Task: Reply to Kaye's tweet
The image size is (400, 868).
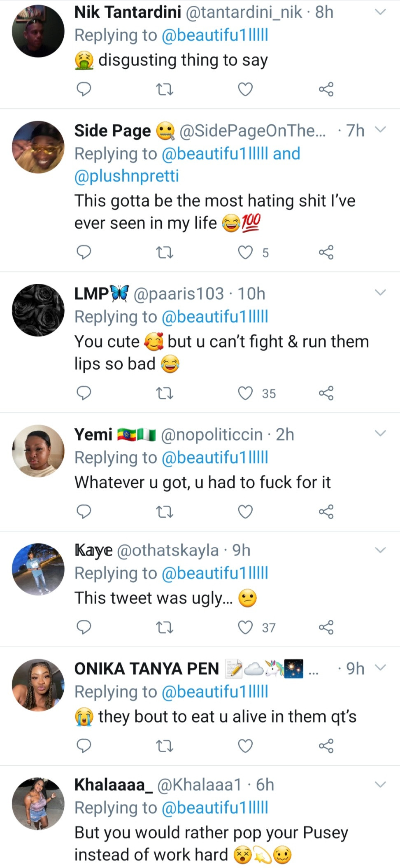Action: point(84,627)
